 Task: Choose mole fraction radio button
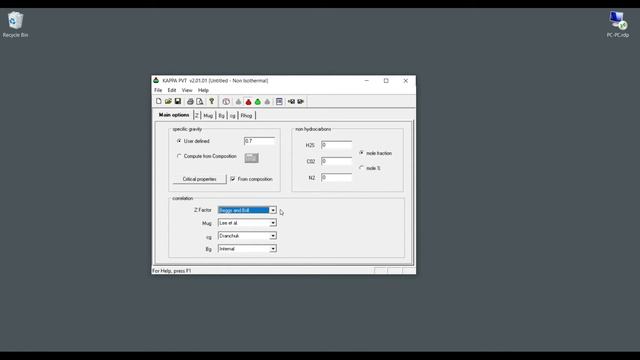coord(361,153)
